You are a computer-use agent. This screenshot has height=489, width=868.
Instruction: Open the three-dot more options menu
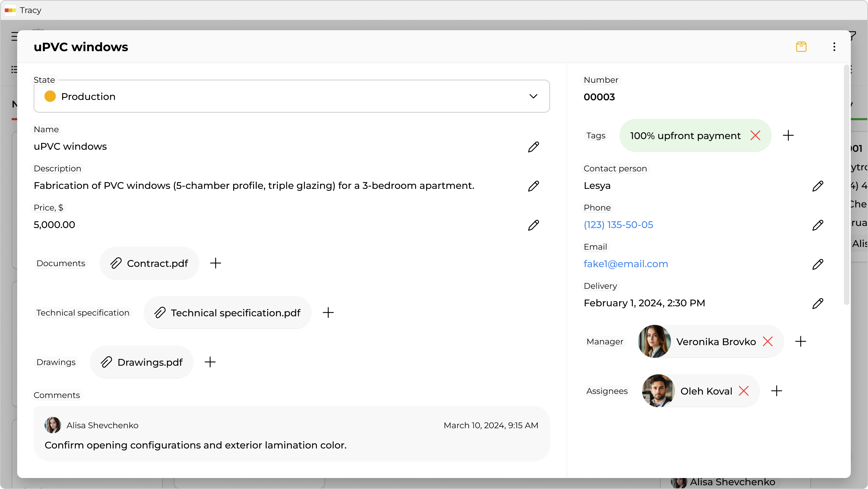(x=834, y=47)
